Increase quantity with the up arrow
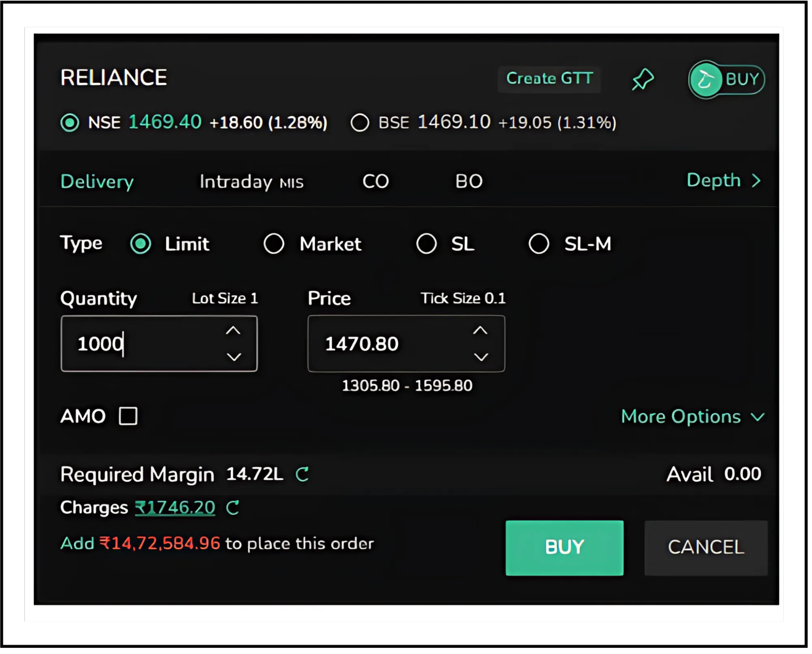Viewport: 812px width, 654px height. pyautogui.click(x=233, y=331)
